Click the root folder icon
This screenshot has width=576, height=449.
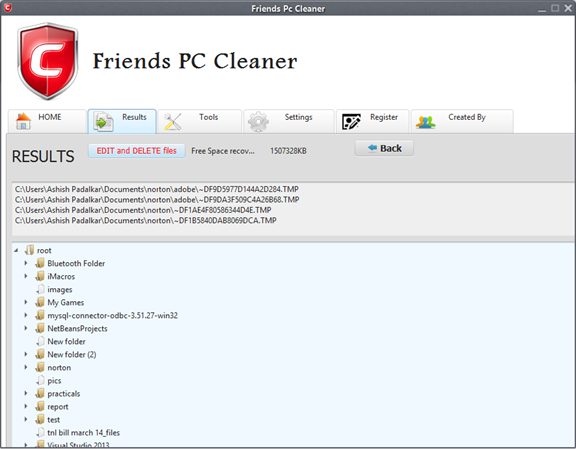pos(29,250)
